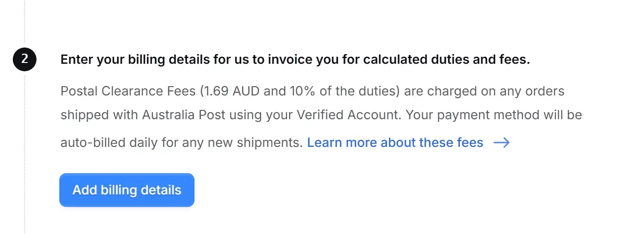
Task: Open the Learn more about these fees link
Action: click(395, 143)
